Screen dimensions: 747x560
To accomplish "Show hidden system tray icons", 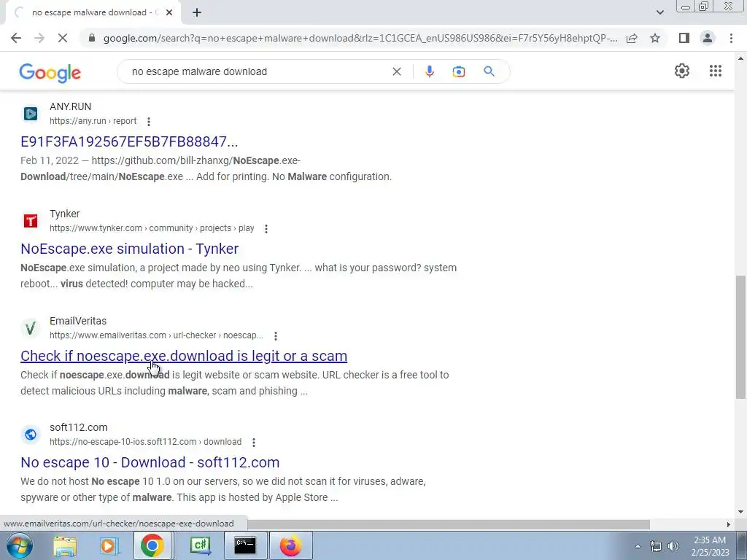I will (x=638, y=546).
